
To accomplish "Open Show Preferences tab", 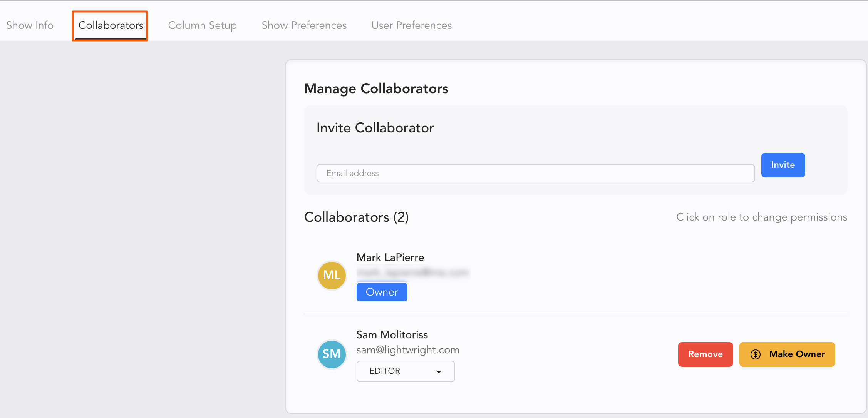I will (x=304, y=25).
